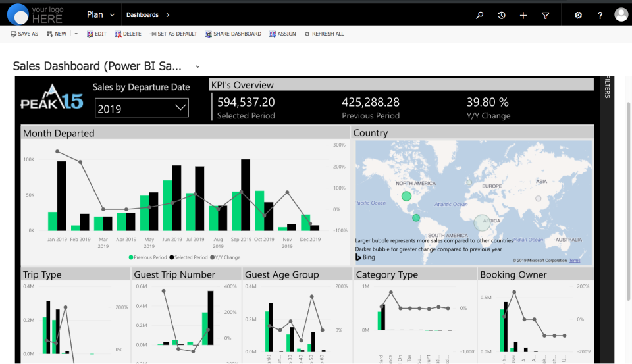632x364 pixels.
Task: Click the North America map bubble
Action: (406, 196)
